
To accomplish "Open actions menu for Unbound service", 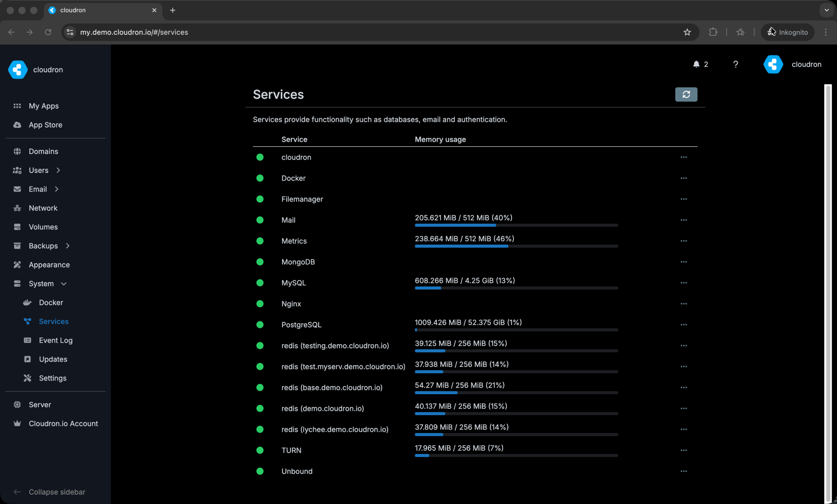I will pyautogui.click(x=683, y=471).
